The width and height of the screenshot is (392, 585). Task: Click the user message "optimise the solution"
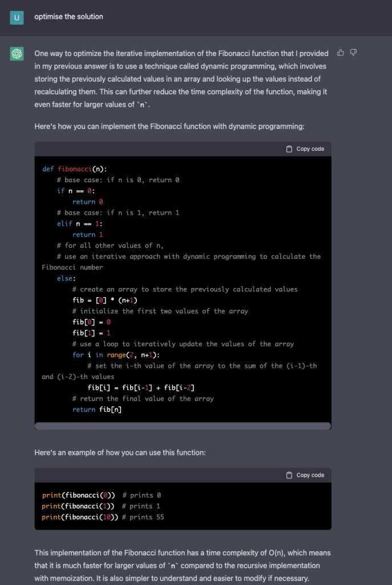pyautogui.click(x=68, y=17)
